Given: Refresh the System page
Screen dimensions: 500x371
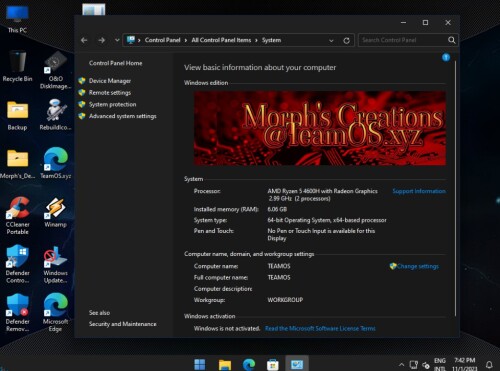Looking at the screenshot, I should (x=347, y=41).
